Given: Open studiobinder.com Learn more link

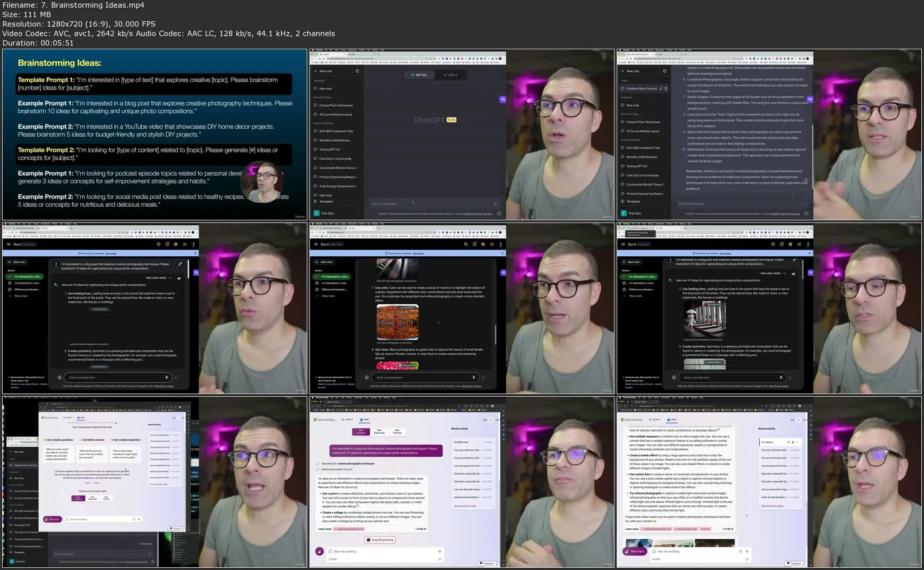Looking at the screenshot, I should point(686,529).
